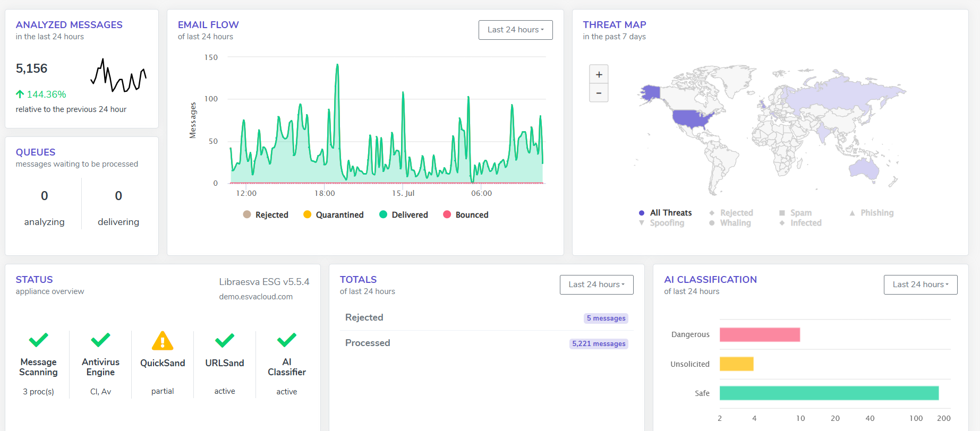The image size is (980, 431).
Task: Expand the Totals time range dropdown
Action: [x=596, y=285]
